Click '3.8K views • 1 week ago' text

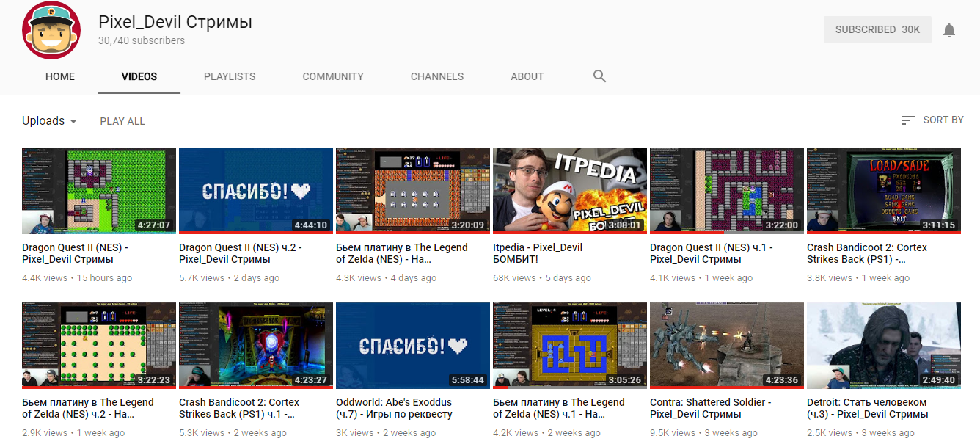tap(858, 278)
